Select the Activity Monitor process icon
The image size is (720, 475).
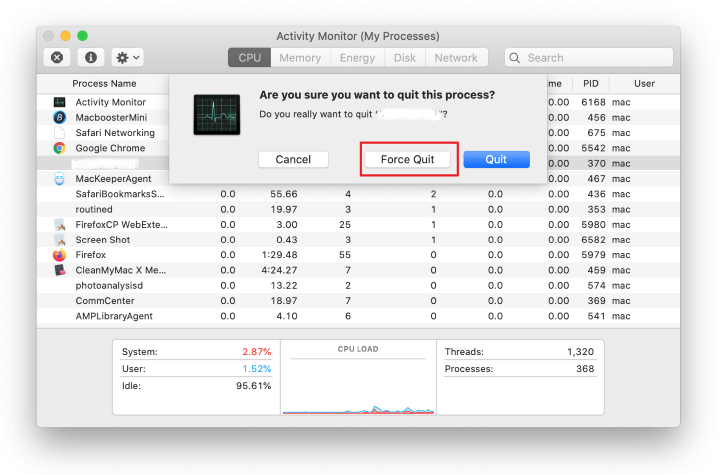coord(60,102)
